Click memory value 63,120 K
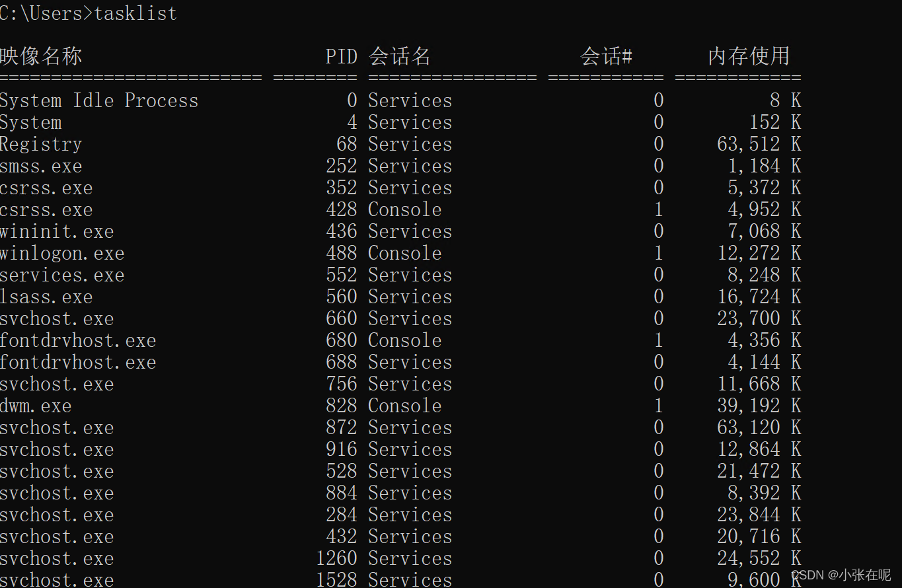902x588 pixels. coord(759,427)
